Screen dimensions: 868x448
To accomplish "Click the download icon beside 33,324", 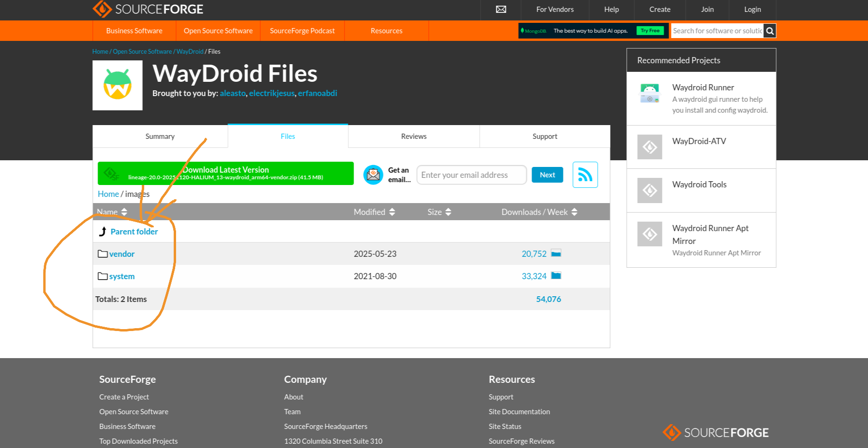I will tap(556, 275).
